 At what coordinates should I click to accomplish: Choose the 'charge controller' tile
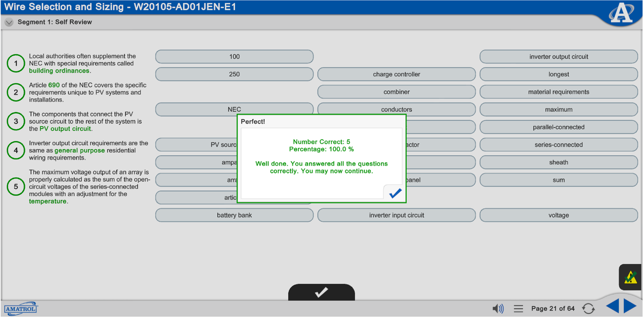coord(397,74)
